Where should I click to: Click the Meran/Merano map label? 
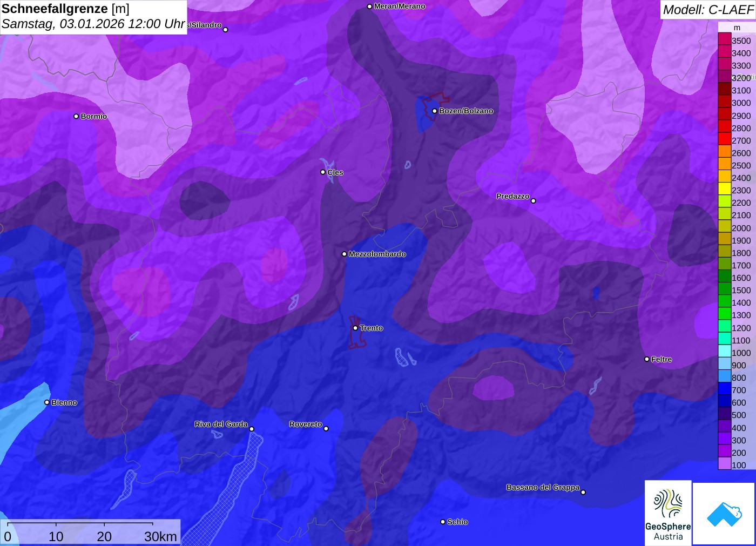point(400,6)
